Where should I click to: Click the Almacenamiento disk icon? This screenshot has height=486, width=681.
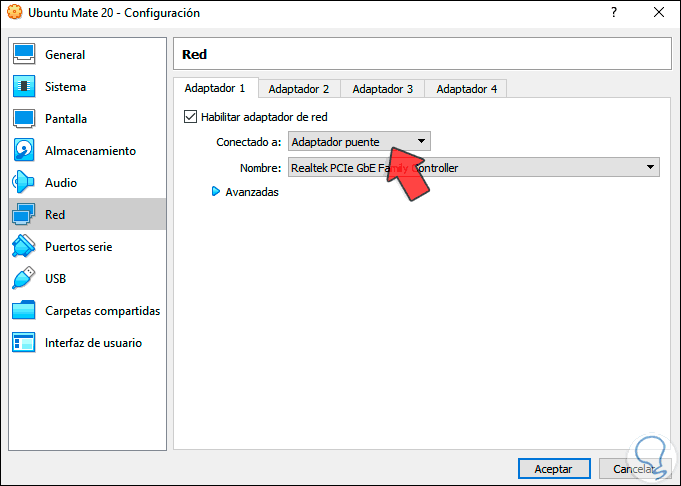point(24,151)
